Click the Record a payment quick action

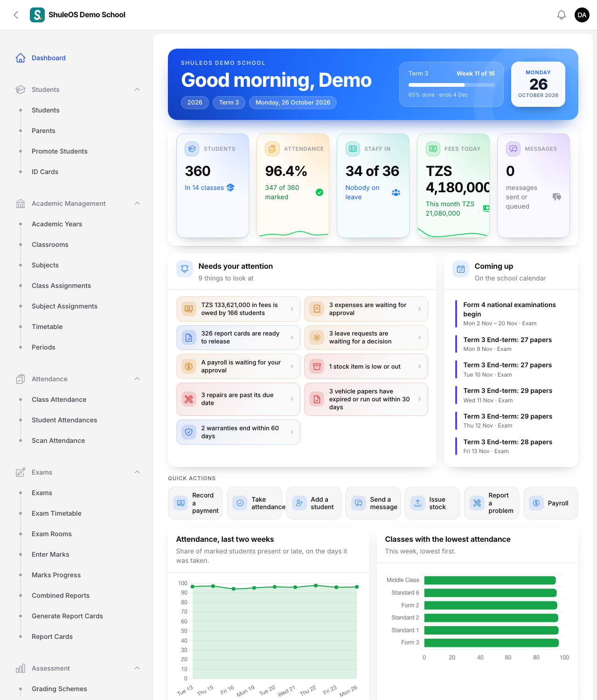(x=195, y=503)
